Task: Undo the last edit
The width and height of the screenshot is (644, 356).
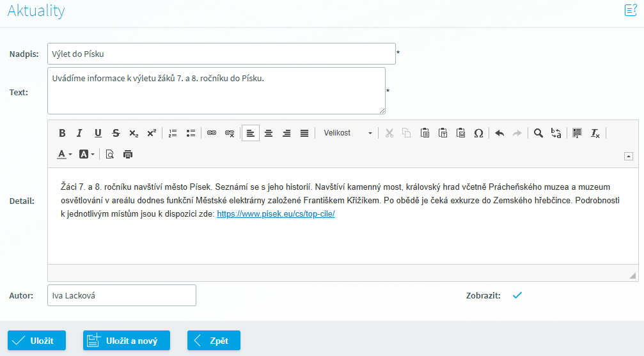Action: tap(499, 133)
